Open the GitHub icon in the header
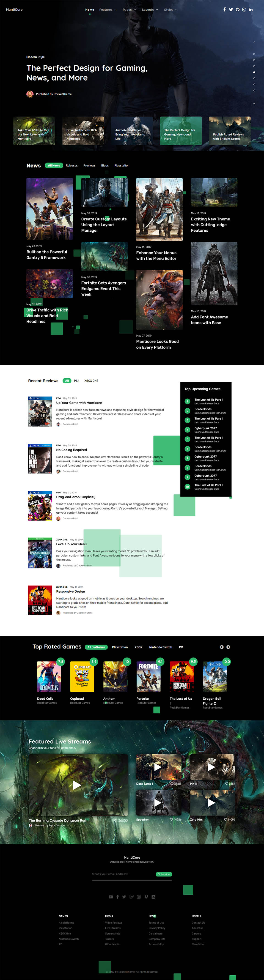 (237, 10)
